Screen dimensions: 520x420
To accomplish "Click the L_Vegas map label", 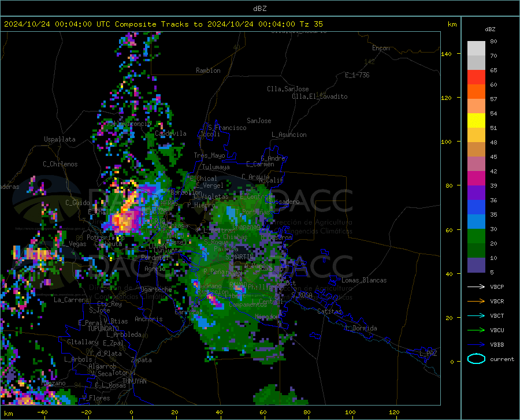I will coord(74,244).
